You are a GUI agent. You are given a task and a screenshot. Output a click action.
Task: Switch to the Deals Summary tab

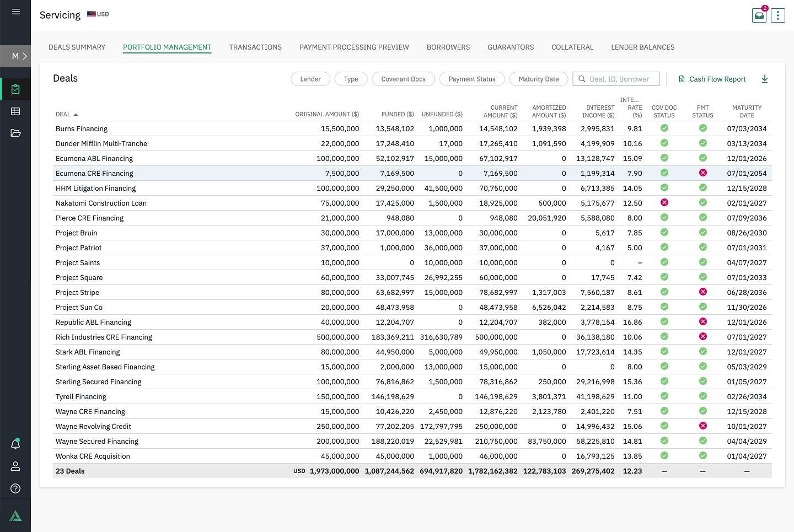click(x=77, y=47)
